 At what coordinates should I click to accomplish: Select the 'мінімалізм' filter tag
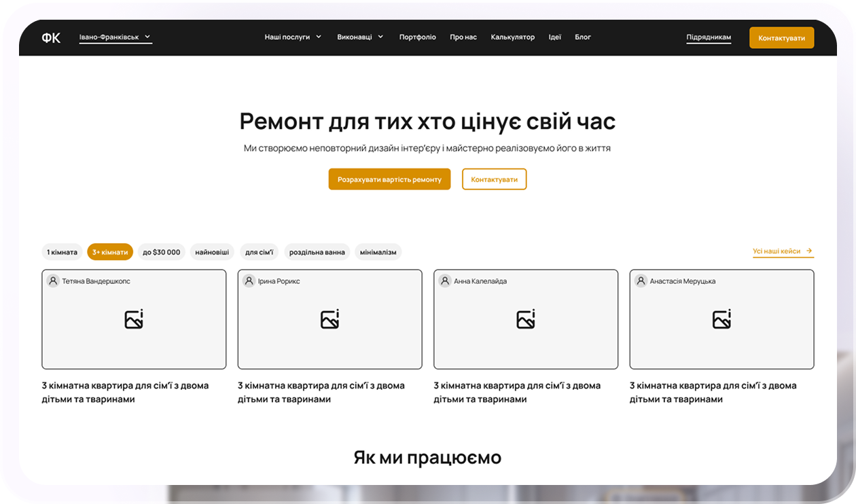point(378,252)
